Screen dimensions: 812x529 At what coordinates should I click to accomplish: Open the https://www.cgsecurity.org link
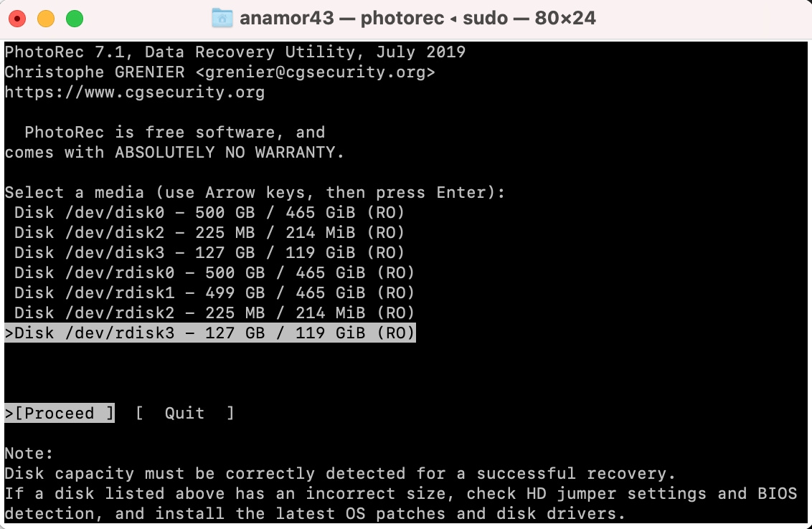tap(135, 92)
